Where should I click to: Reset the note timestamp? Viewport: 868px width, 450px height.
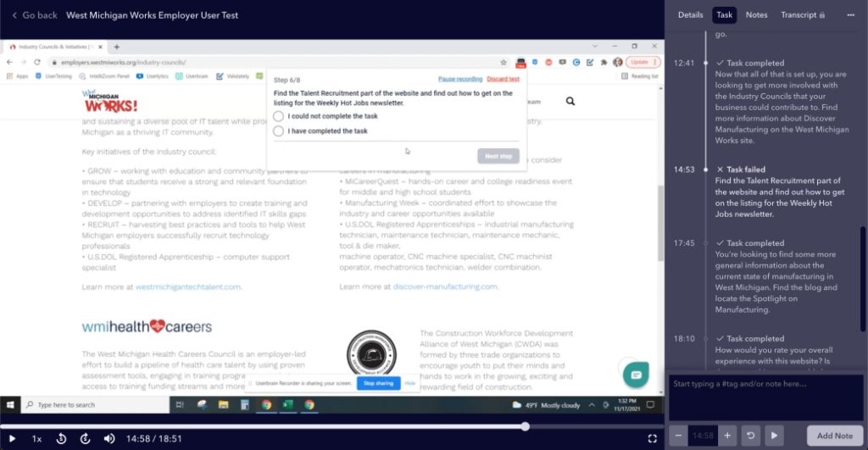click(751, 436)
